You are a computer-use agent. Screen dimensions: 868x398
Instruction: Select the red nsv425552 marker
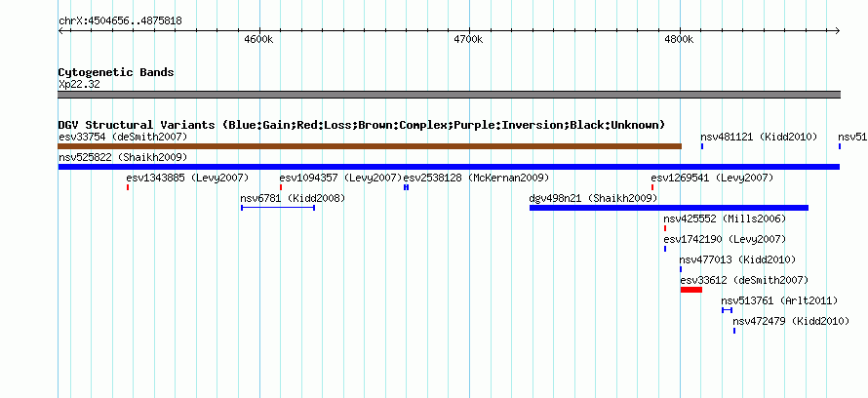[x=665, y=228]
